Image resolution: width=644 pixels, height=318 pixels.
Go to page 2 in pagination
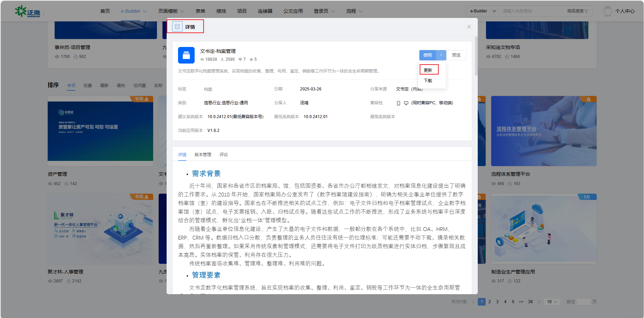489,302
